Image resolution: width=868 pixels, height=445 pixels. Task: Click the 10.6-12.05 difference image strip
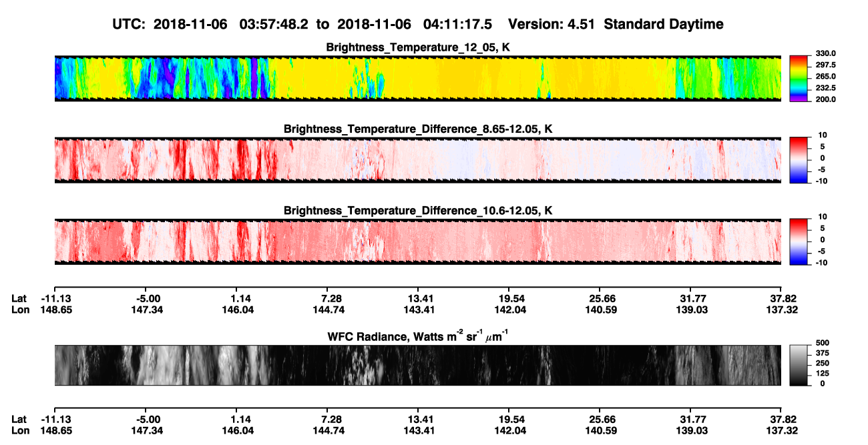(418, 241)
